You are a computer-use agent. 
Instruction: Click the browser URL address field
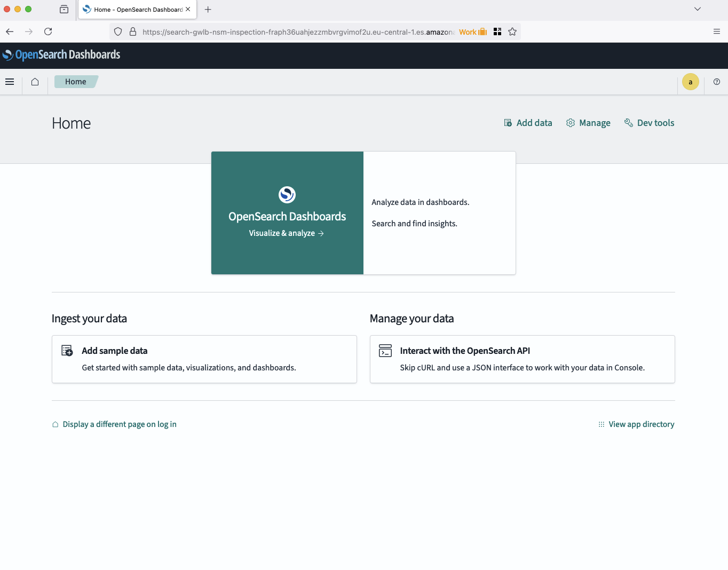coord(296,32)
